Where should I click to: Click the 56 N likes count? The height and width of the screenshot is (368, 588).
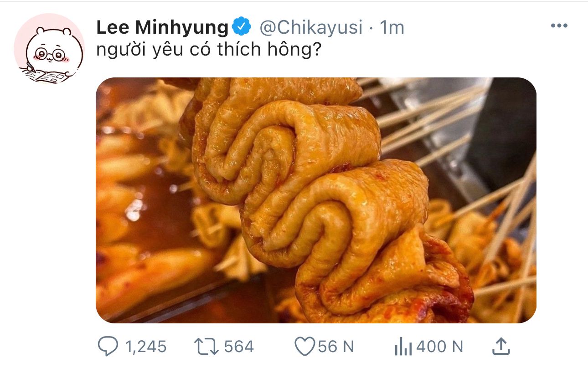(x=335, y=347)
